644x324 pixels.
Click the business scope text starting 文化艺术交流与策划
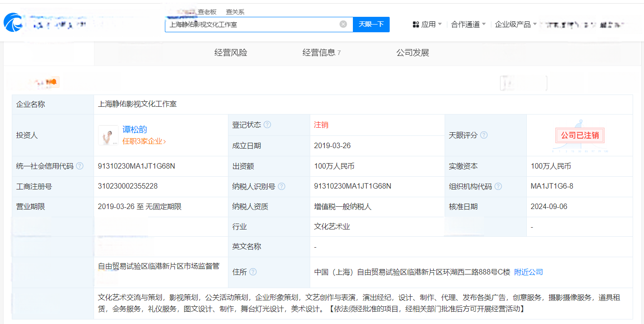[x=359, y=303]
